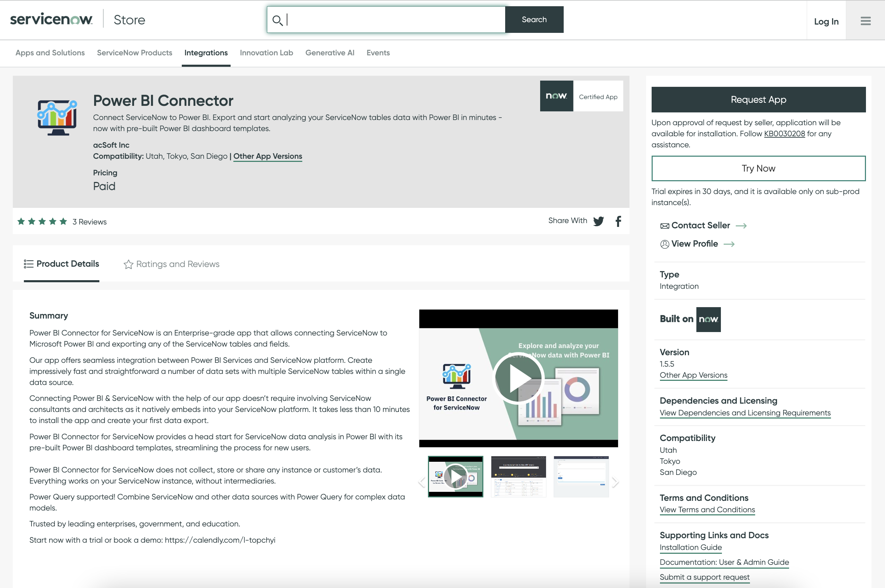885x588 pixels.
Task: Play the Power BI Connector video
Action: 518,378
